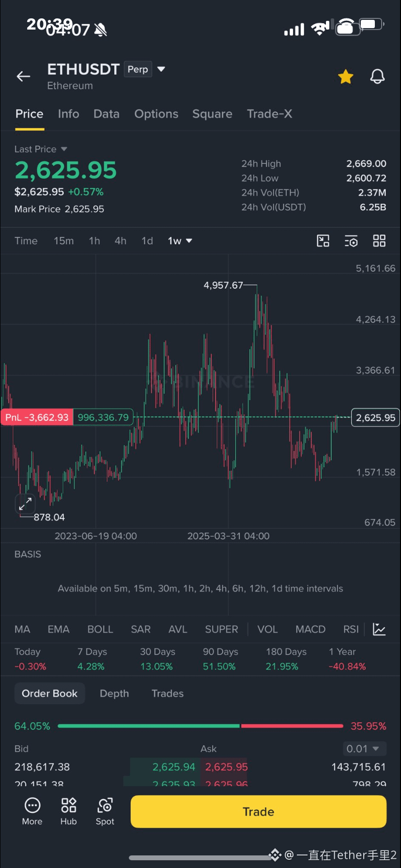This screenshot has height=868, width=401.
Task: Switch to Spot trading icon
Action: 105,811
